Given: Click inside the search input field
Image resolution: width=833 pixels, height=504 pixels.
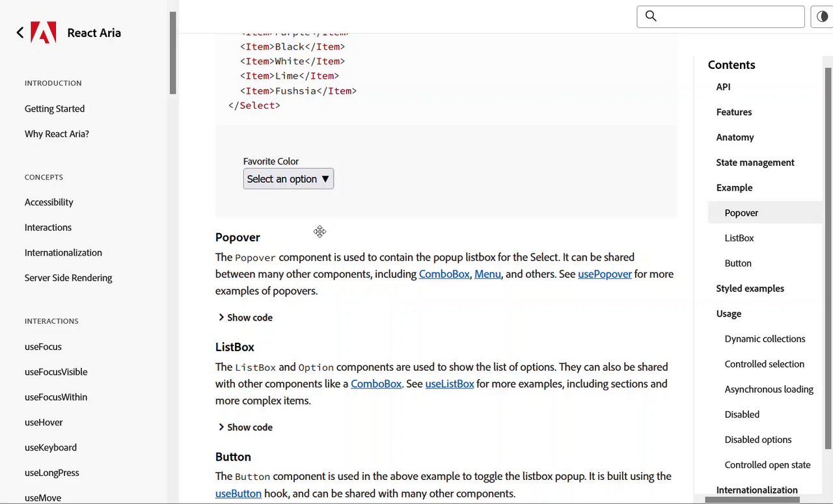Looking at the screenshot, I should point(729,17).
